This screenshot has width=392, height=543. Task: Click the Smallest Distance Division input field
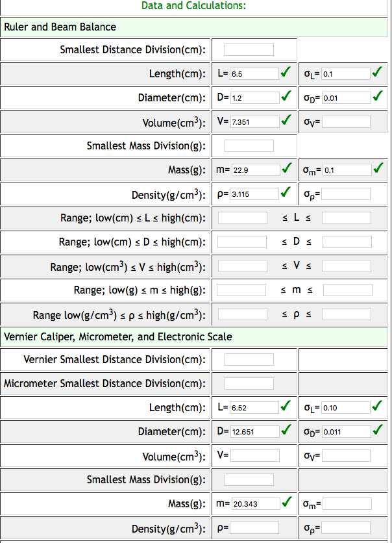point(249,49)
